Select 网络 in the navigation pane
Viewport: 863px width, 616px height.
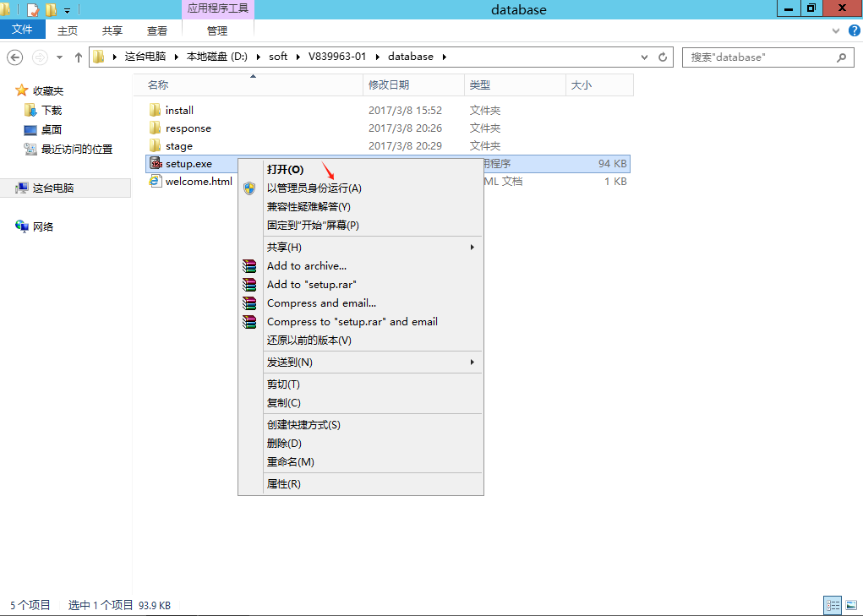42,226
